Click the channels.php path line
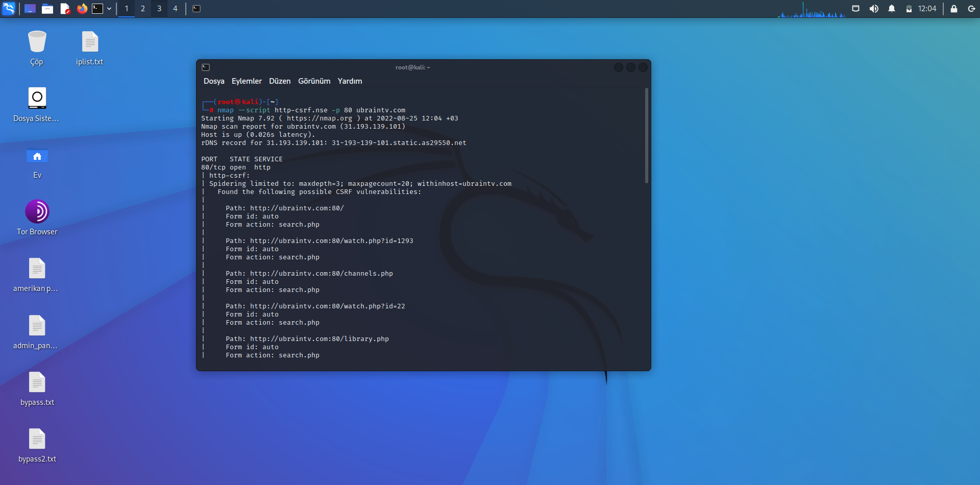Image resolution: width=980 pixels, height=485 pixels. click(309, 274)
